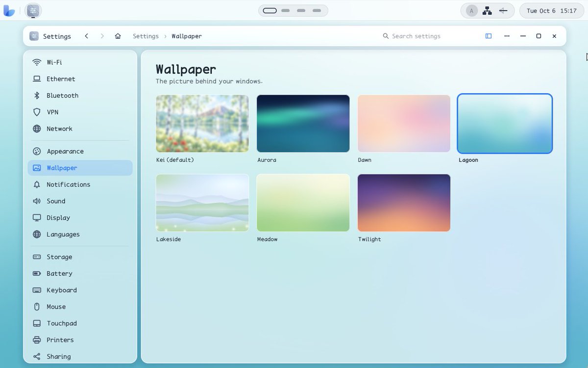Click the Settings breadcrumb link
This screenshot has height=368, width=588.
coord(146,36)
